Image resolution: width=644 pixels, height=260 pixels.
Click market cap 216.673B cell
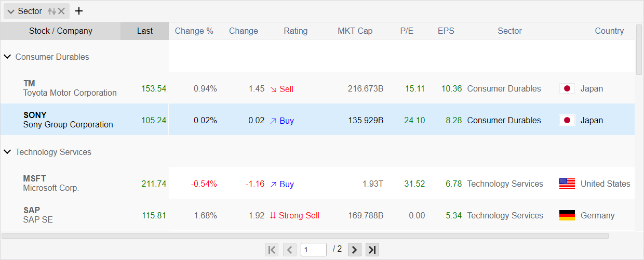[x=366, y=88]
